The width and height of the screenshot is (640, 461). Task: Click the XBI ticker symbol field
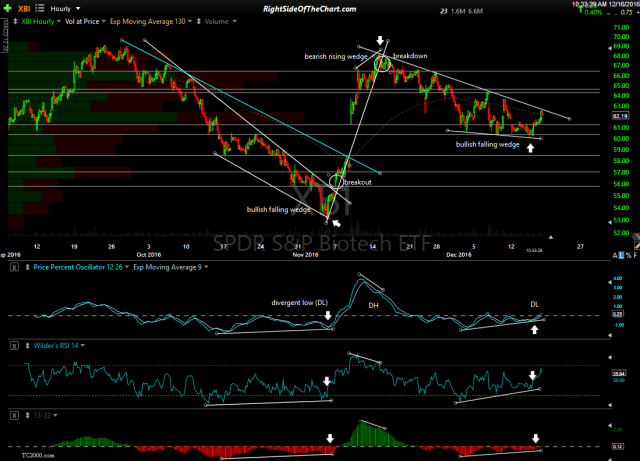click(28, 8)
